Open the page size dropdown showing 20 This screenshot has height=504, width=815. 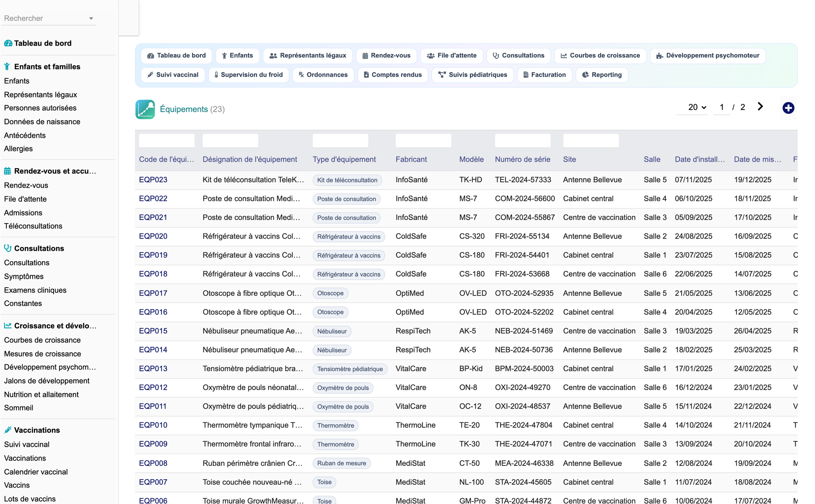(x=693, y=108)
